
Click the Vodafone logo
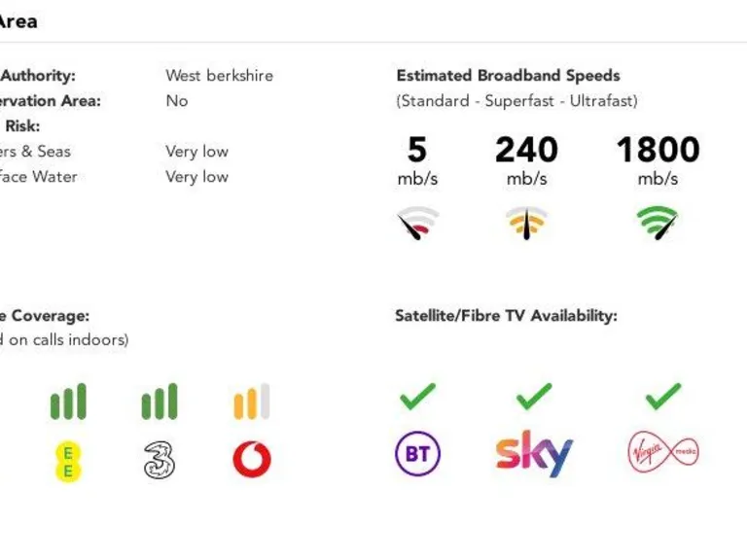[x=252, y=460]
